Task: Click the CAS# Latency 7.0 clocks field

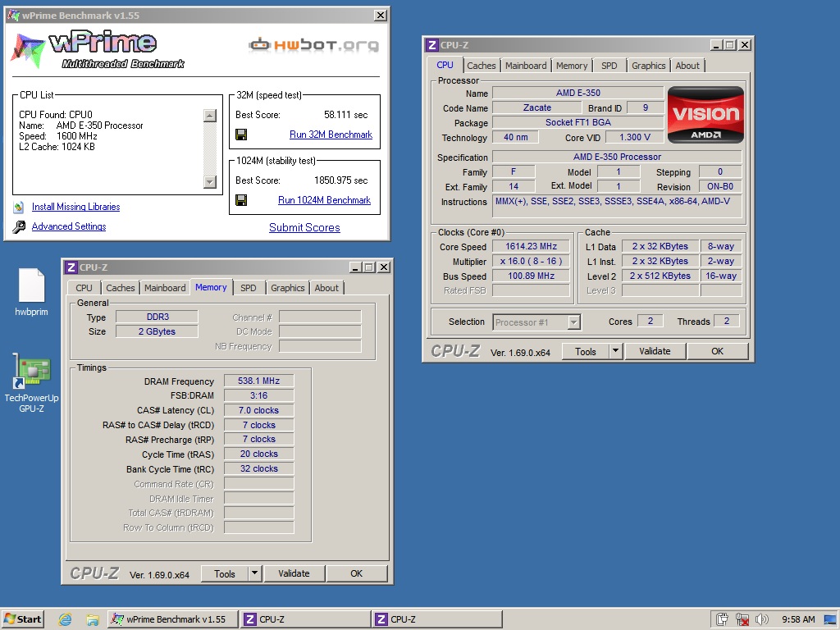Action: (x=258, y=410)
